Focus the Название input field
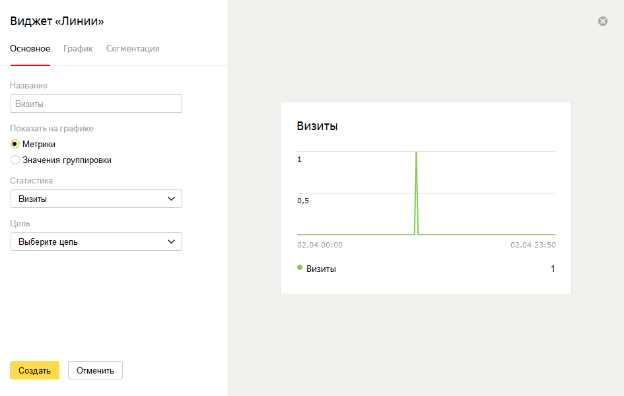The height and width of the screenshot is (396, 624). coord(96,103)
